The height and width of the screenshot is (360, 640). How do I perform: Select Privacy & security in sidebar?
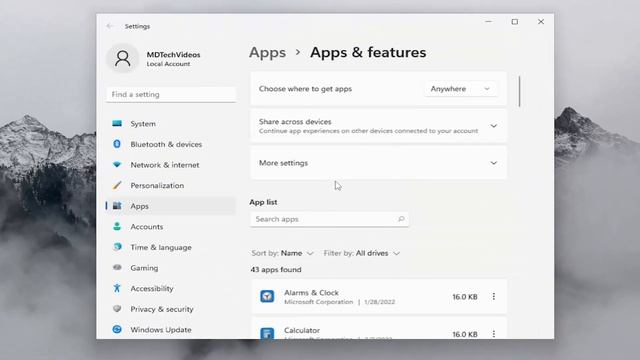tap(171, 309)
